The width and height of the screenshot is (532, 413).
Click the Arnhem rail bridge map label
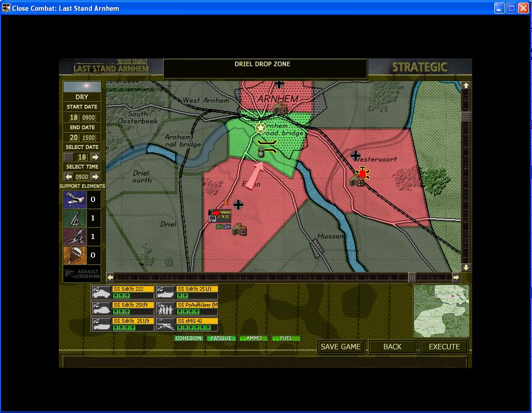click(x=182, y=140)
